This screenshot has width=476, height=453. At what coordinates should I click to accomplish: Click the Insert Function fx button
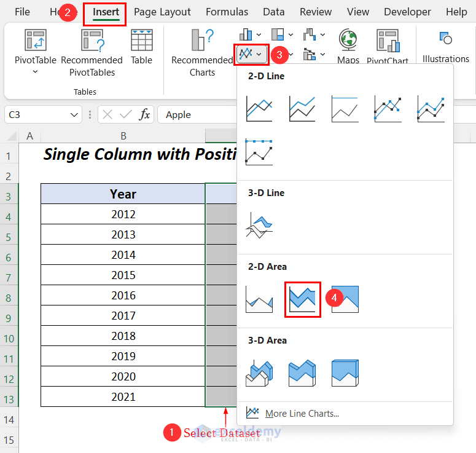click(x=144, y=114)
